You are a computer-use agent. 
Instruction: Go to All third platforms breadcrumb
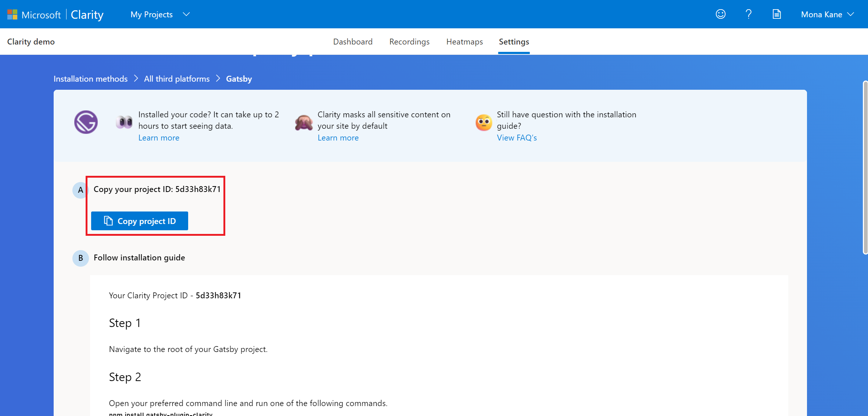point(177,79)
